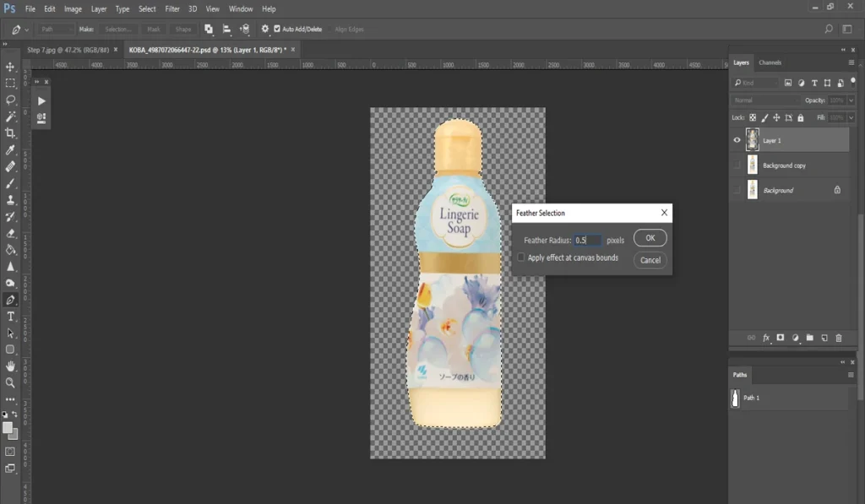
Task: Open the Fill dropdown arrow
Action: point(851,117)
